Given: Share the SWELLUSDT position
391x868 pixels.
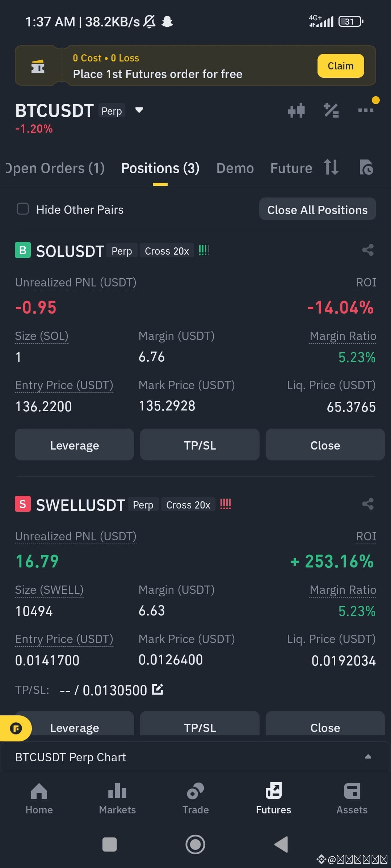Looking at the screenshot, I should pos(368,504).
